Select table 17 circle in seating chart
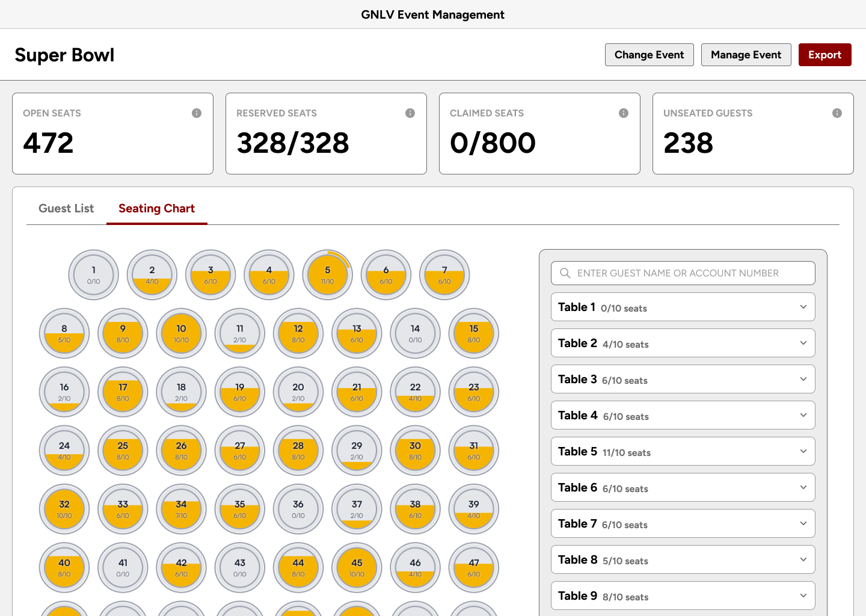Viewport: 866px width, 616px height. (x=123, y=392)
